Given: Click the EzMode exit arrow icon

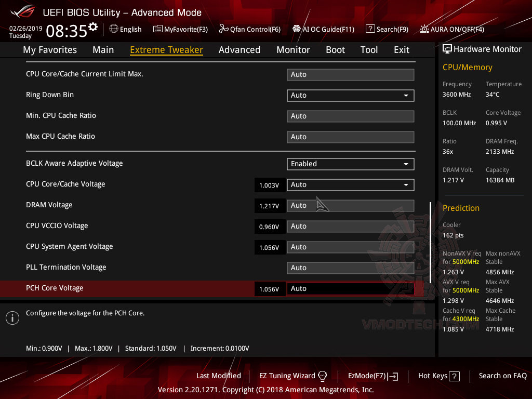Looking at the screenshot, I should click(x=393, y=376).
